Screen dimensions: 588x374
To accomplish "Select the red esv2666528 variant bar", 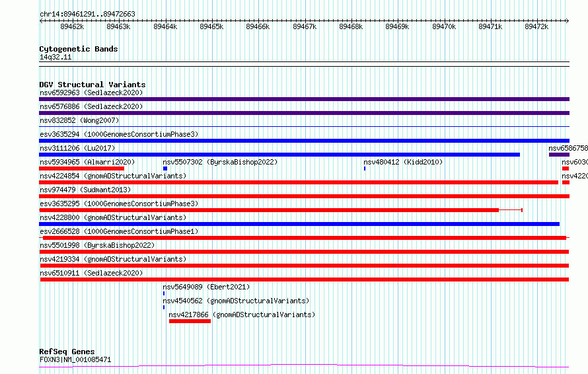I will click(x=305, y=238).
